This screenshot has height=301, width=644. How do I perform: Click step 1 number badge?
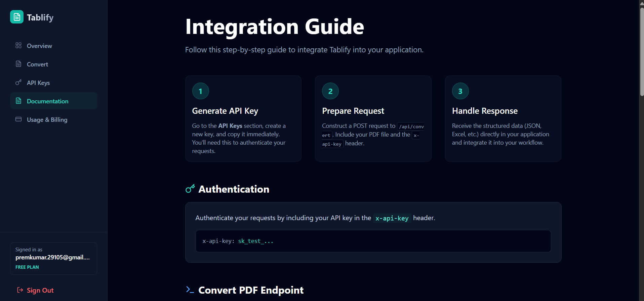[x=201, y=91]
